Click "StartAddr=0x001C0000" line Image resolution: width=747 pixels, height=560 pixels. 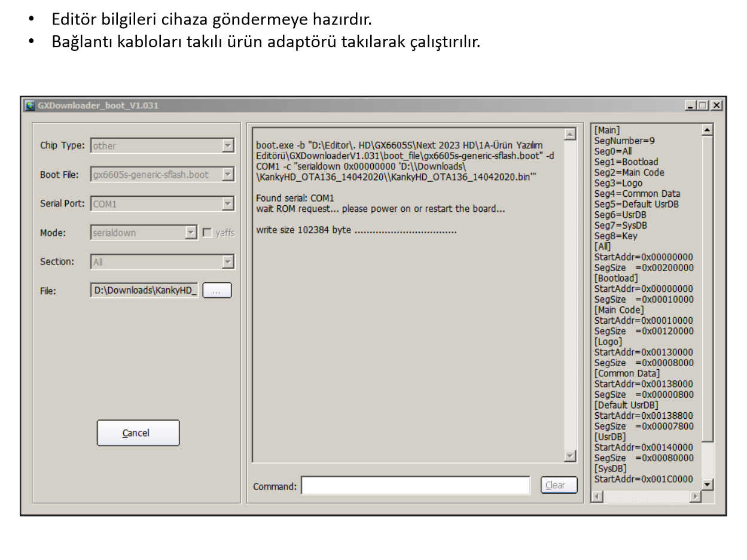point(644,479)
